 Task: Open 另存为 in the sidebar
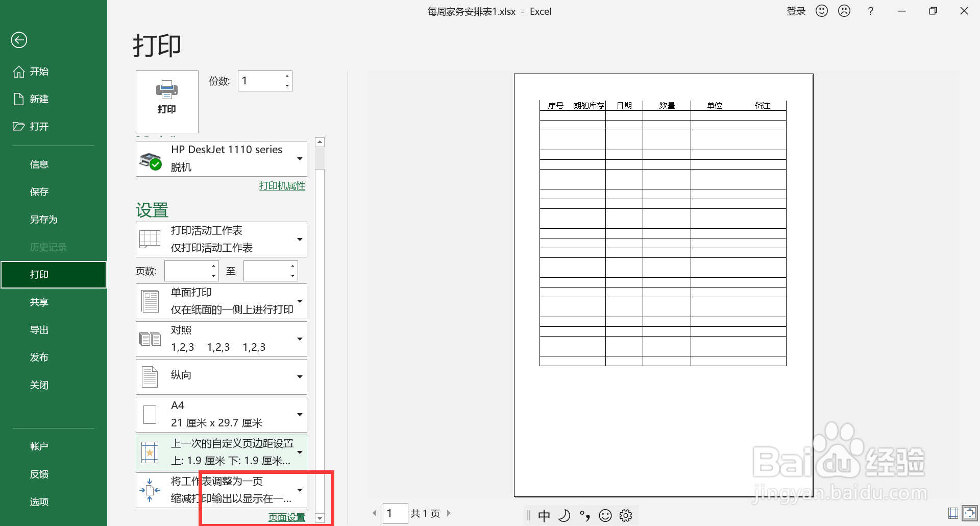coord(43,219)
